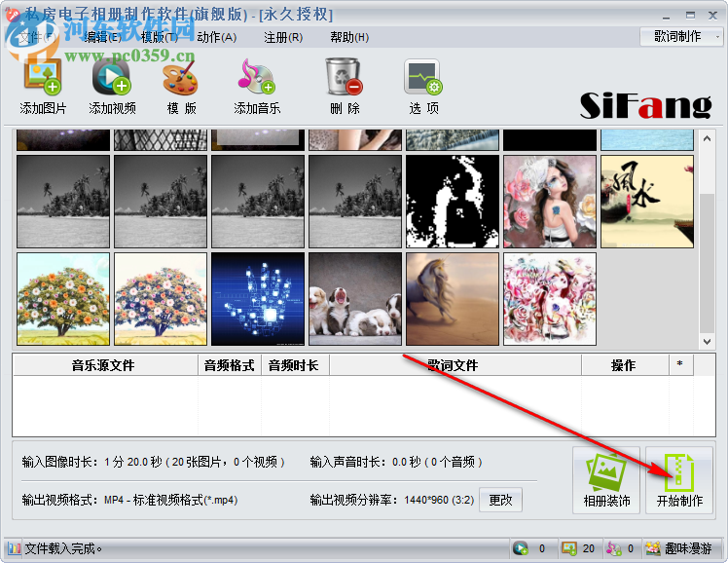Click the Start Making (开始制作) button

[x=679, y=480]
